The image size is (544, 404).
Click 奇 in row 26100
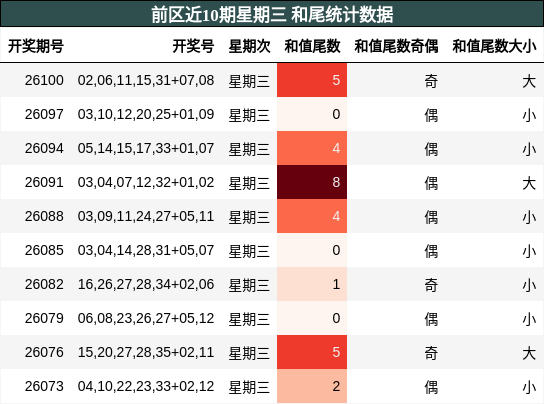(431, 81)
